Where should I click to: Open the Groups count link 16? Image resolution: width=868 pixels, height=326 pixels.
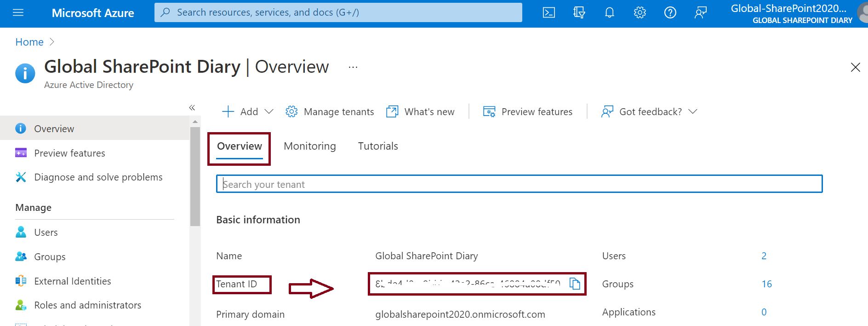coord(767,284)
